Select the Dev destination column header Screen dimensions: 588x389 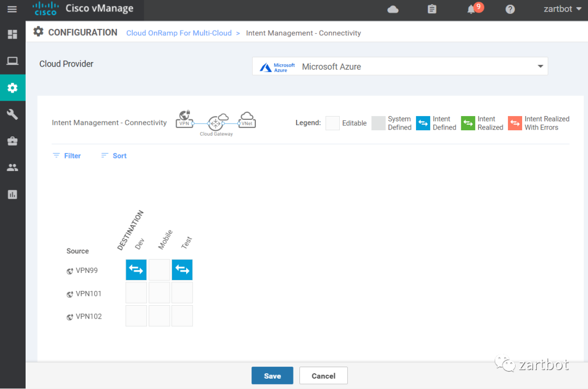pos(139,244)
